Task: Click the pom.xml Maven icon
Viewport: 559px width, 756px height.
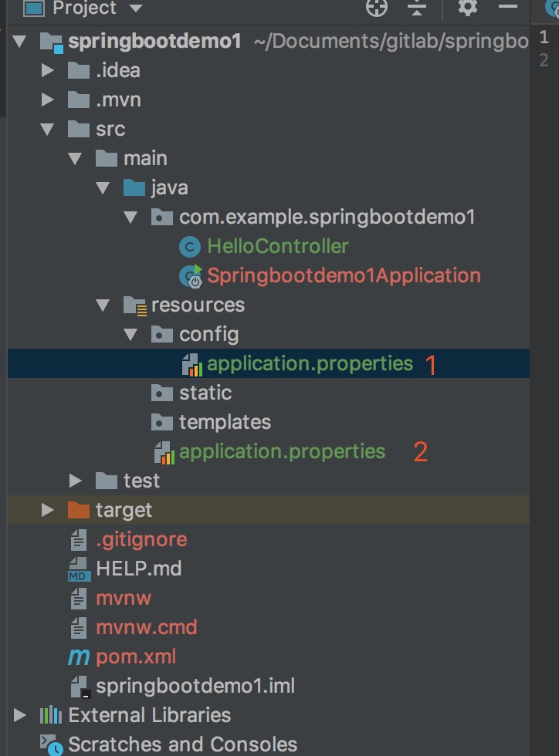Action: click(x=79, y=657)
